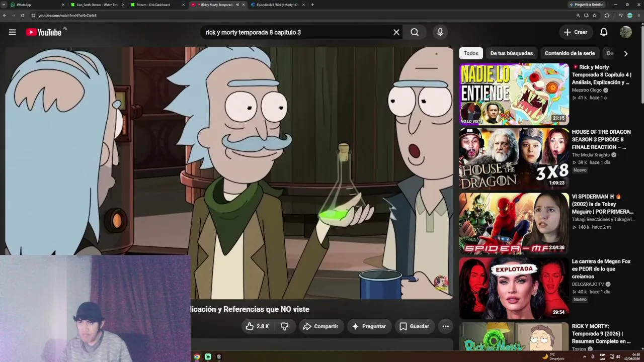Image resolution: width=644 pixels, height=362 pixels.
Task: Save the video with Guardar
Action: tap(414, 326)
